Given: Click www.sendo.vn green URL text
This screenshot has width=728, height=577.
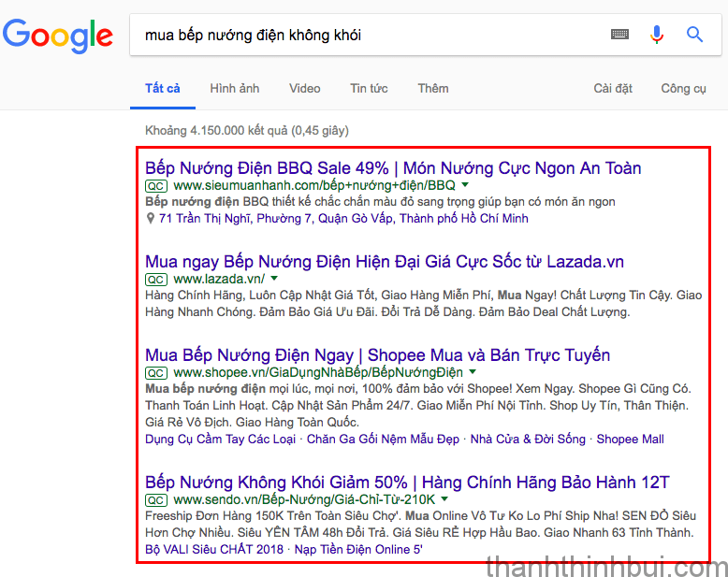Looking at the screenshot, I should pos(304,500).
